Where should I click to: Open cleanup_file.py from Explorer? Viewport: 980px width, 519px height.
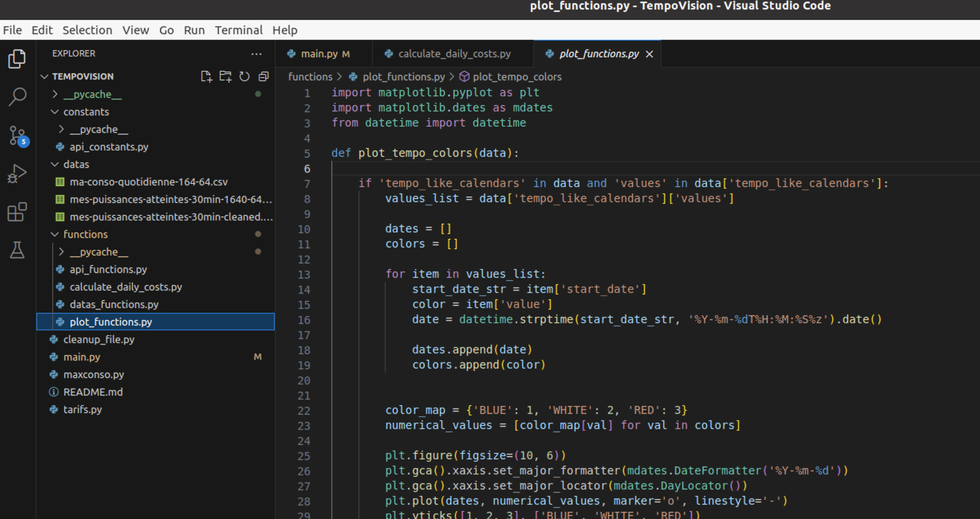[x=155, y=339]
